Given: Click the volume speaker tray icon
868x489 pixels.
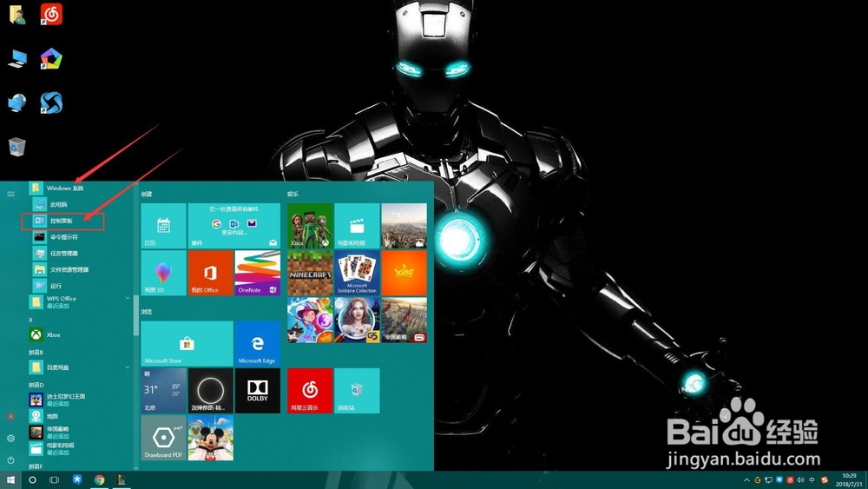Looking at the screenshot, I should click(800, 480).
